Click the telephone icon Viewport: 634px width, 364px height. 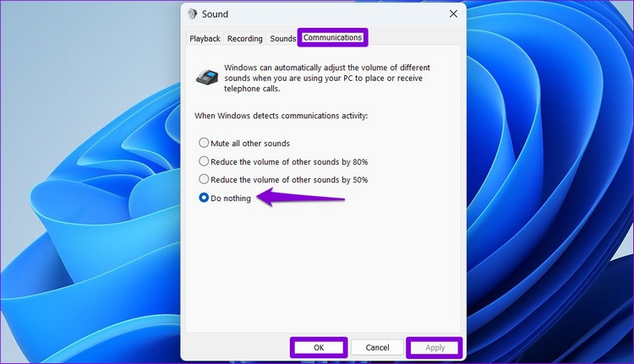207,77
